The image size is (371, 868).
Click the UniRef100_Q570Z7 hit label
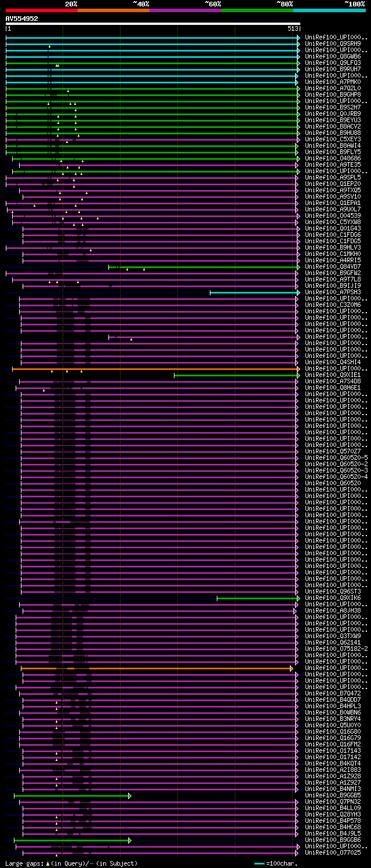(333, 451)
